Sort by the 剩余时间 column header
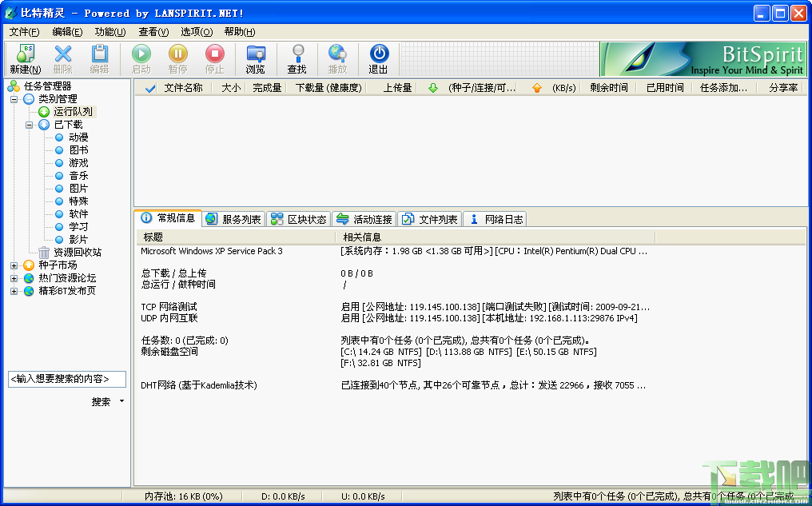This screenshot has height=506, width=812. [609, 88]
